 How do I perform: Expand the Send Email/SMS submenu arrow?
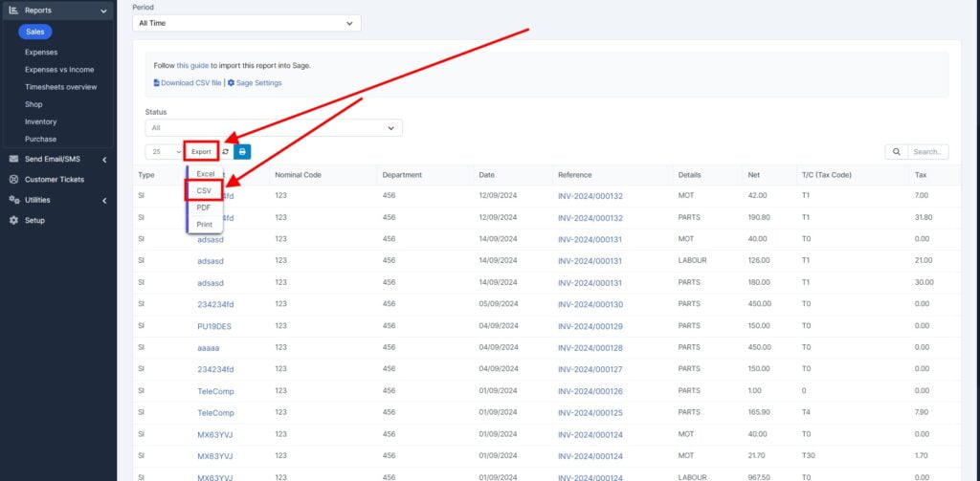[x=104, y=160]
